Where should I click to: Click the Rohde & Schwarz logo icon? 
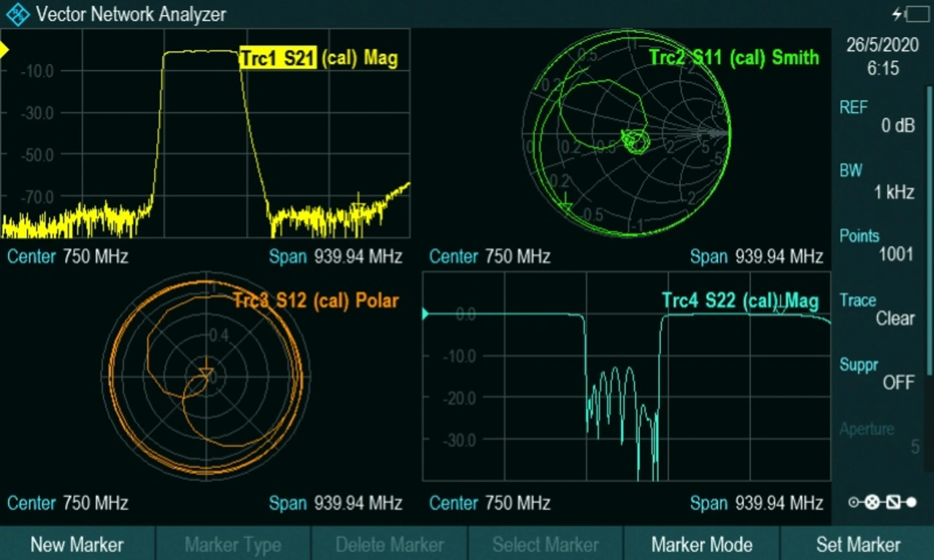click(x=17, y=14)
